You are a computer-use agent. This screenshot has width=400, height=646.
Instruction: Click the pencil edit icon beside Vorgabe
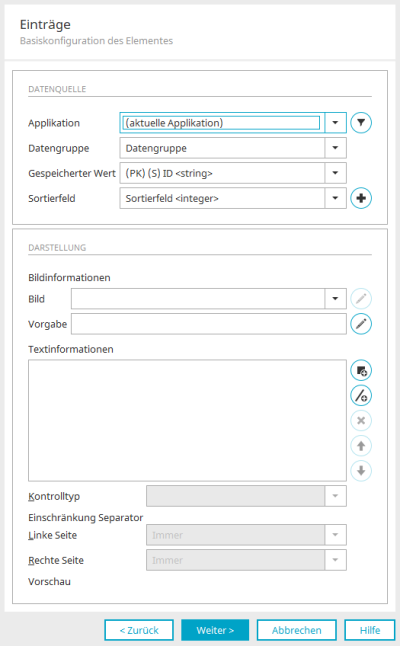[x=361, y=324]
